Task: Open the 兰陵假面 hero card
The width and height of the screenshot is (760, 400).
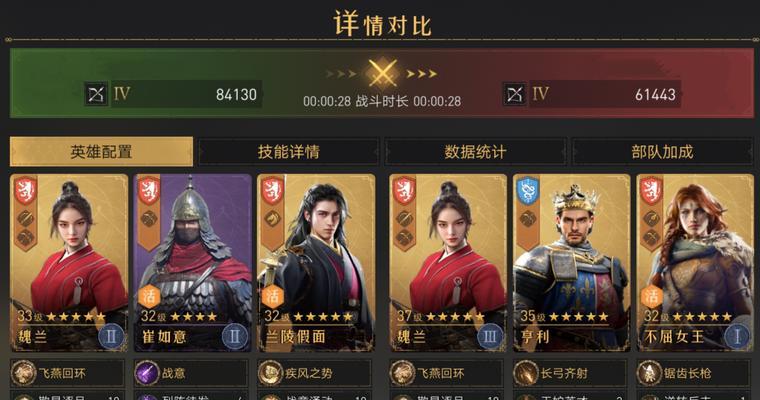Action: 316,262
